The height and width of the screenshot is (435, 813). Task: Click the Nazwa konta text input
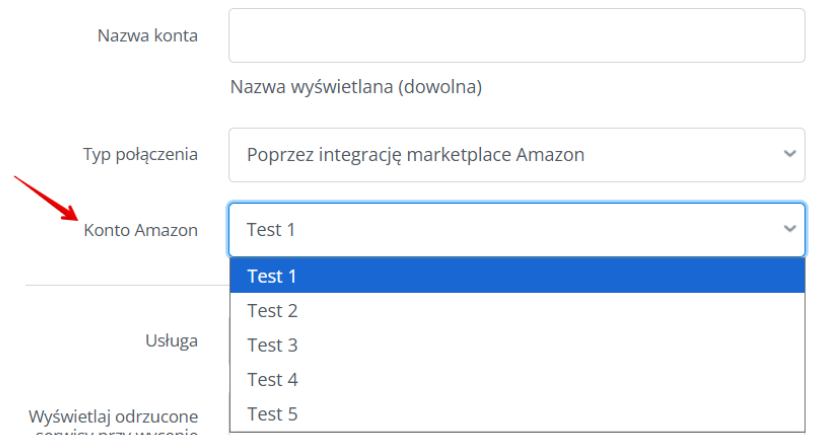click(x=516, y=36)
